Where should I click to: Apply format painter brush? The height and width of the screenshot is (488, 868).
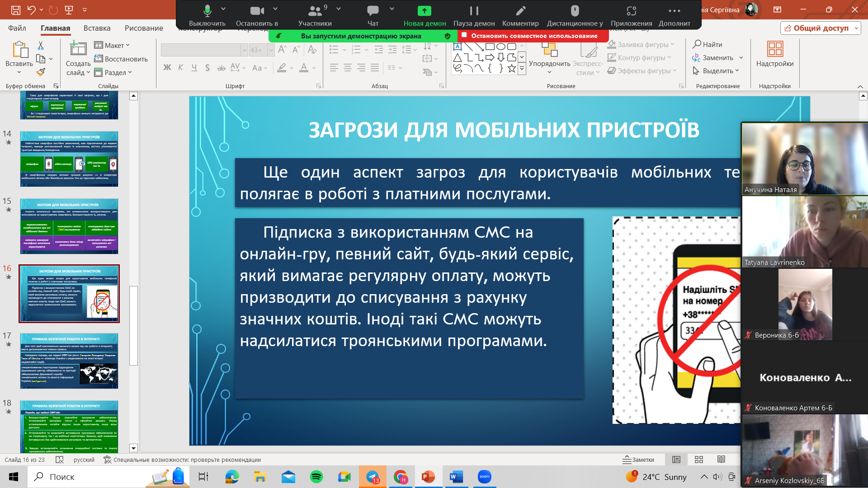click(41, 72)
